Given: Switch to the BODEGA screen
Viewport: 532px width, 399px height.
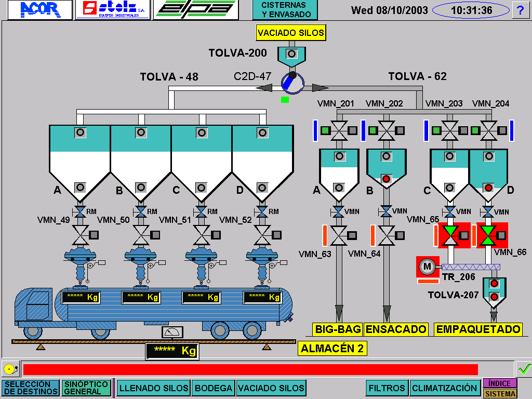Looking at the screenshot, I should tap(214, 388).
